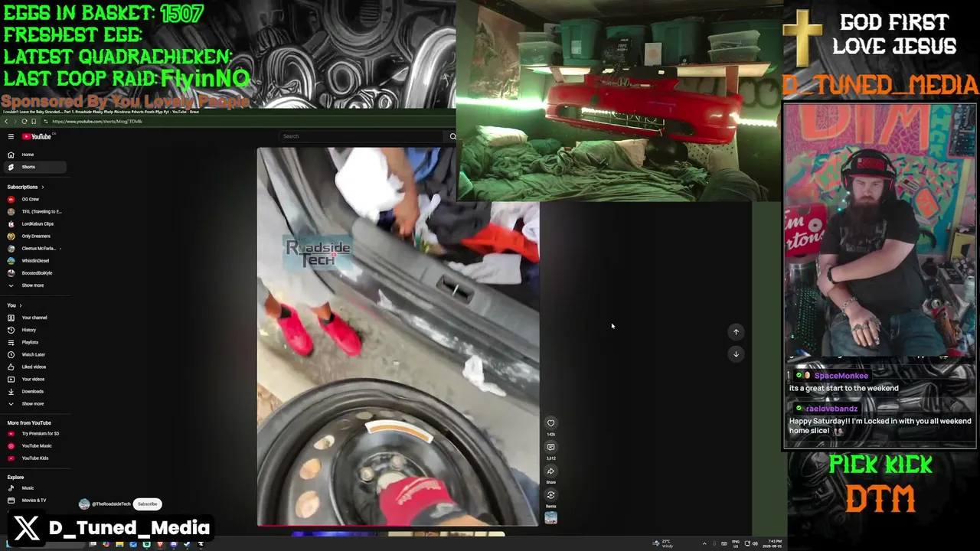Open Watch Later list
This screenshot has height=551, width=980.
36,354
